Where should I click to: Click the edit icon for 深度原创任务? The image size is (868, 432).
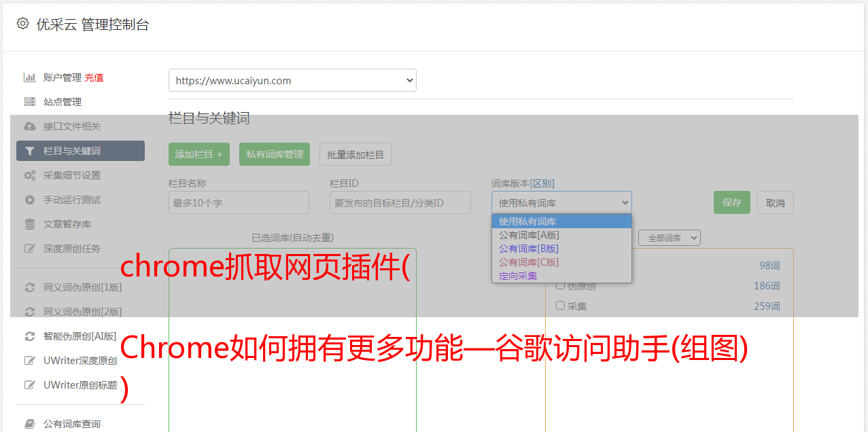click(29, 249)
